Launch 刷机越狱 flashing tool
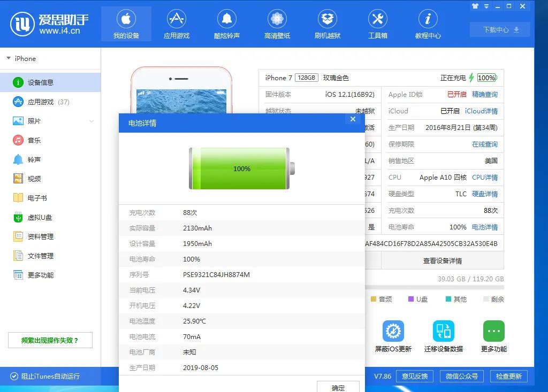 pos(327,24)
